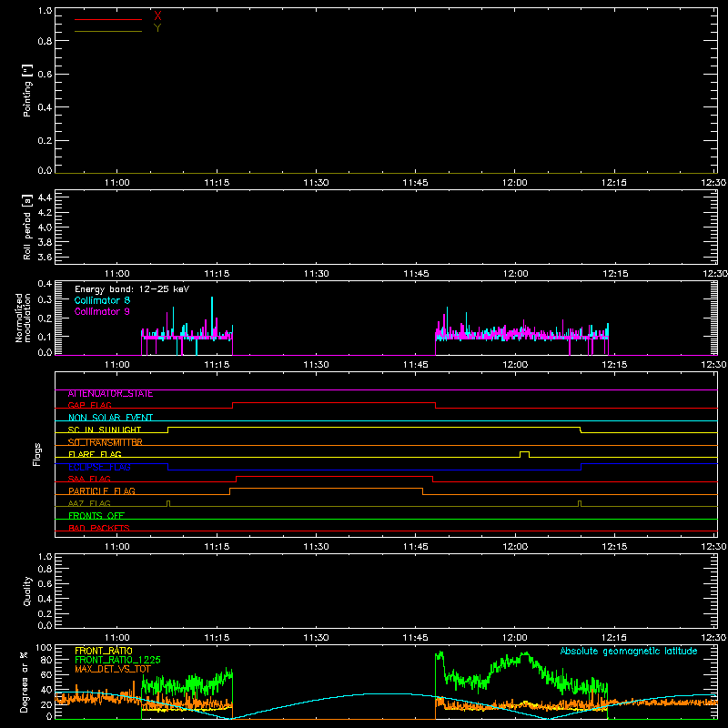Click the Quality axis title
Image resolution: width=728 pixels, height=728 pixels.
27,591
